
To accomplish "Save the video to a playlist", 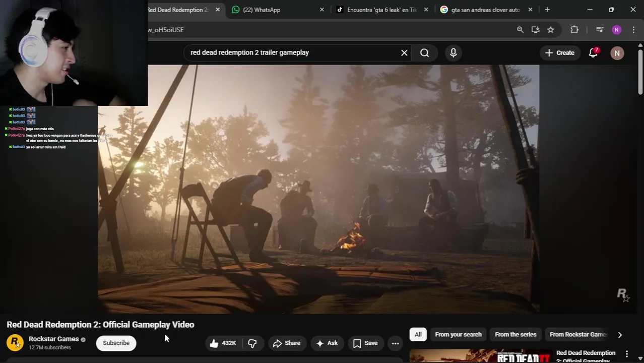I will pyautogui.click(x=365, y=343).
